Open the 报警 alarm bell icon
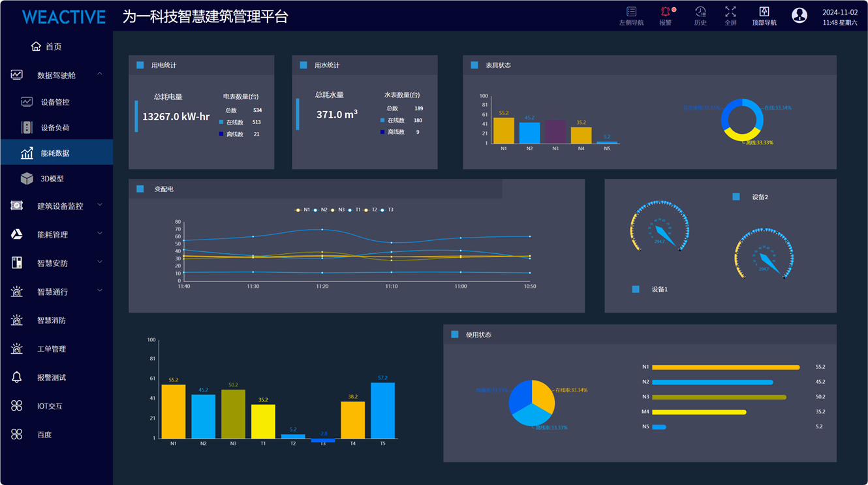 click(x=665, y=12)
